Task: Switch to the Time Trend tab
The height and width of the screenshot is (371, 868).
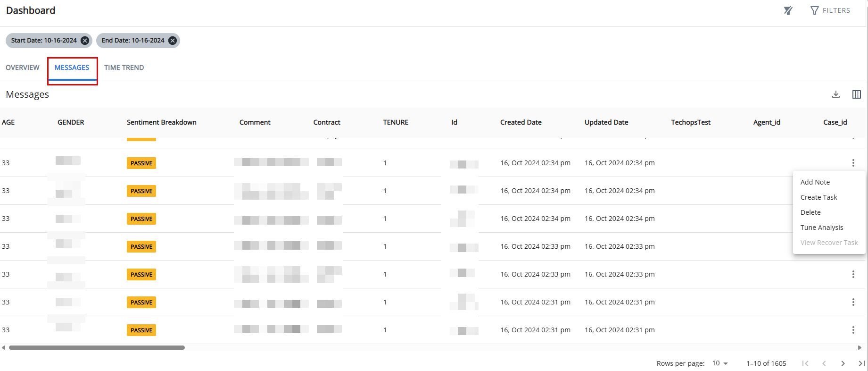Action: [x=124, y=67]
